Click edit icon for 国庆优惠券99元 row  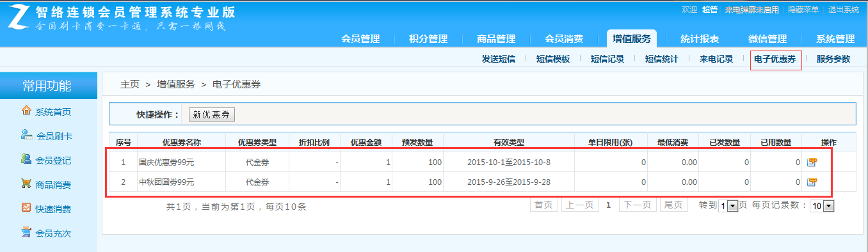[x=812, y=162]
